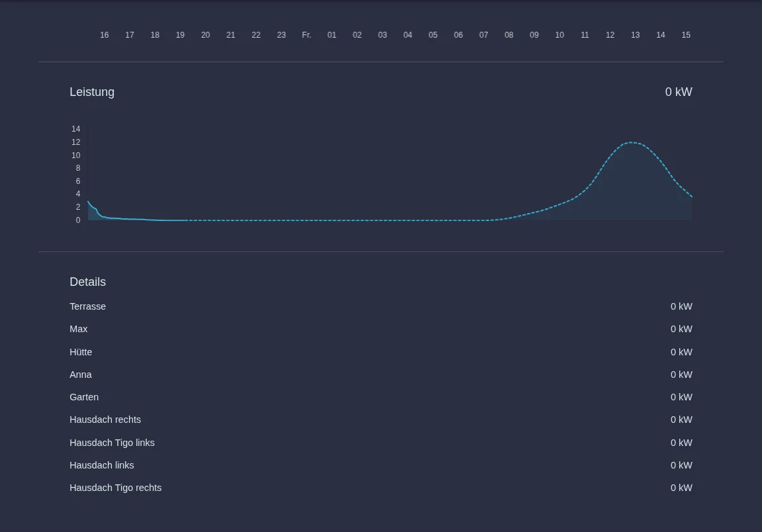Image resolution: width=762 pixels, height=532 pixels.
Task: Click the "0 kW" value for Max
Action: 681,330
